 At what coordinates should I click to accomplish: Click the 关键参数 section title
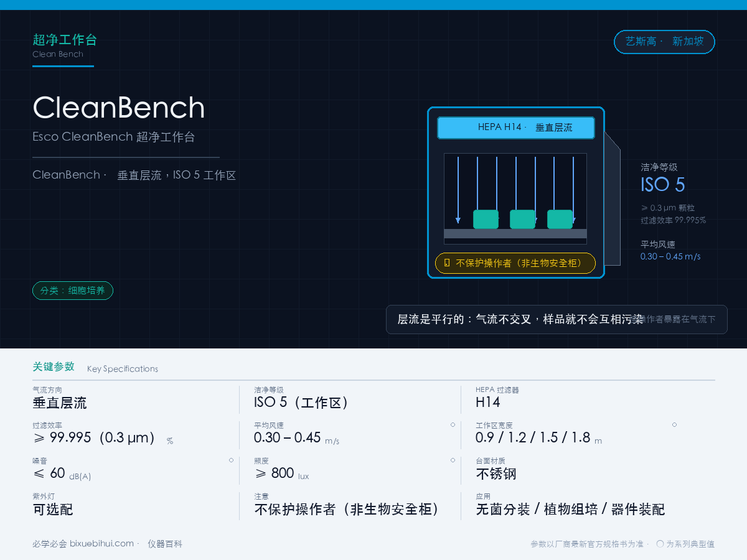pos(54,366)
